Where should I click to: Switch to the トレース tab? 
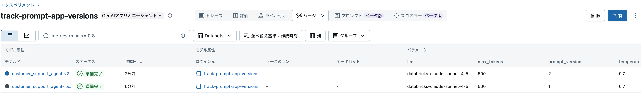[211, 16]
